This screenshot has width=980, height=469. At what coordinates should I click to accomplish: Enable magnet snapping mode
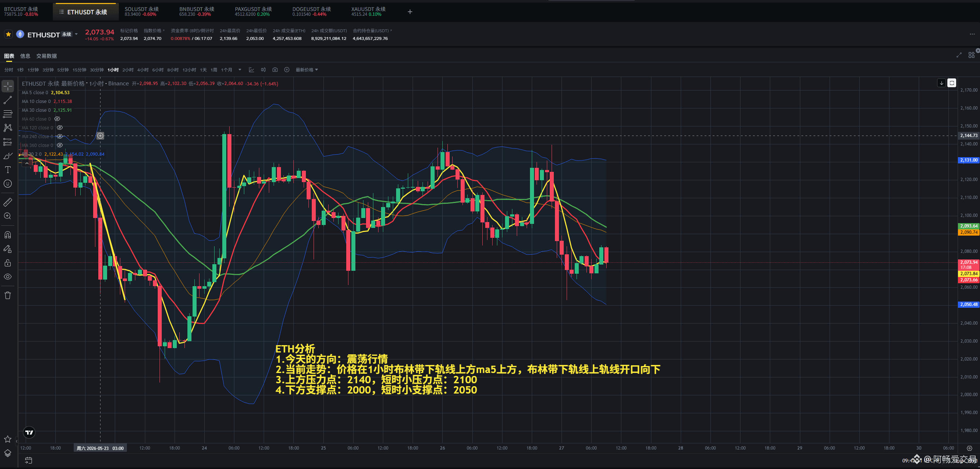(8, 234)
